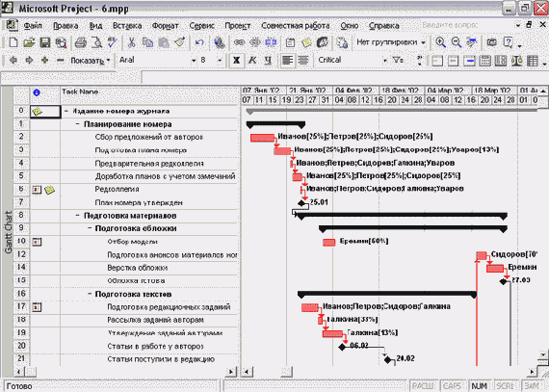Screen dimensions: 549x392
Task: Click the Показать outline button
Action: pos(91,61)
